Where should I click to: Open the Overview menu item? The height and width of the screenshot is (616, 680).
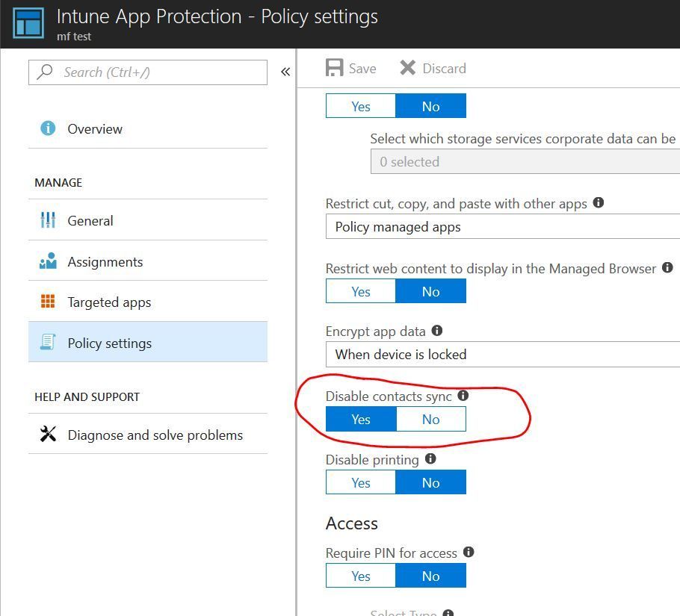[x=148, y=128]
